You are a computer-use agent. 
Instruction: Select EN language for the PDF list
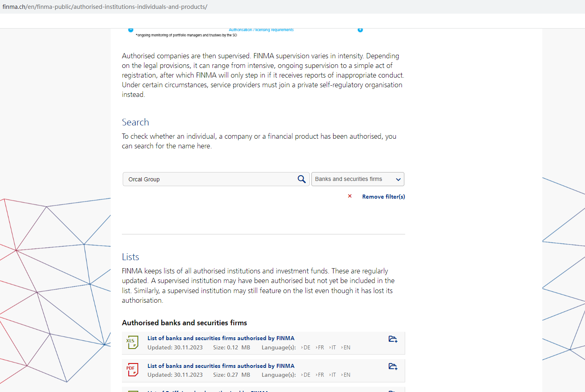point(346,375)
